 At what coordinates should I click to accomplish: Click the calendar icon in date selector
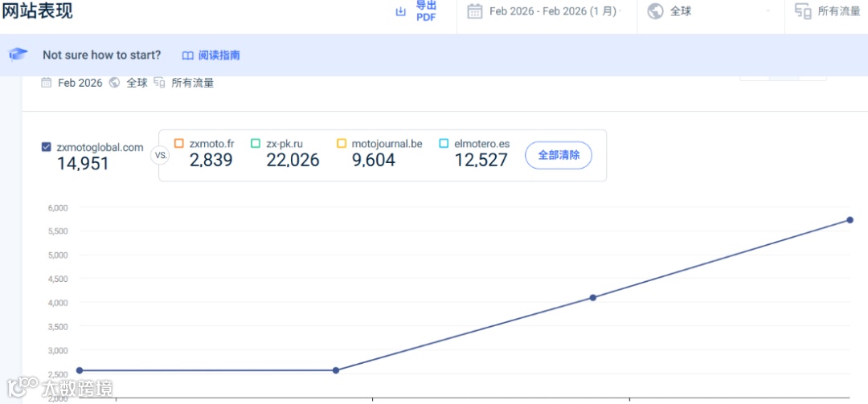[474, 11]
